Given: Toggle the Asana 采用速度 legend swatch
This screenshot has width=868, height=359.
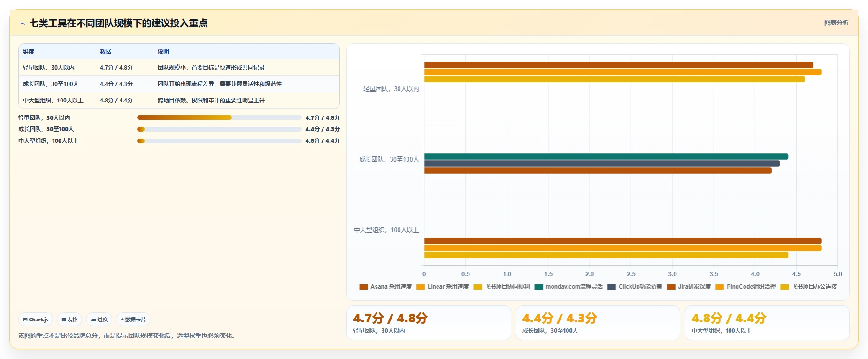Looking at the screenshot, I should (363, 287).
